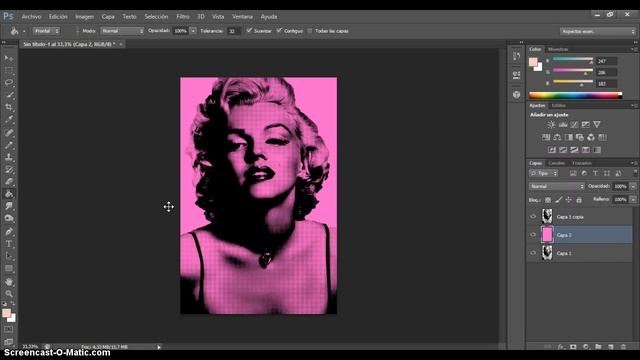Open the Archivo menu
This screenshot has width=640, height=360.
tap(31, 17)
